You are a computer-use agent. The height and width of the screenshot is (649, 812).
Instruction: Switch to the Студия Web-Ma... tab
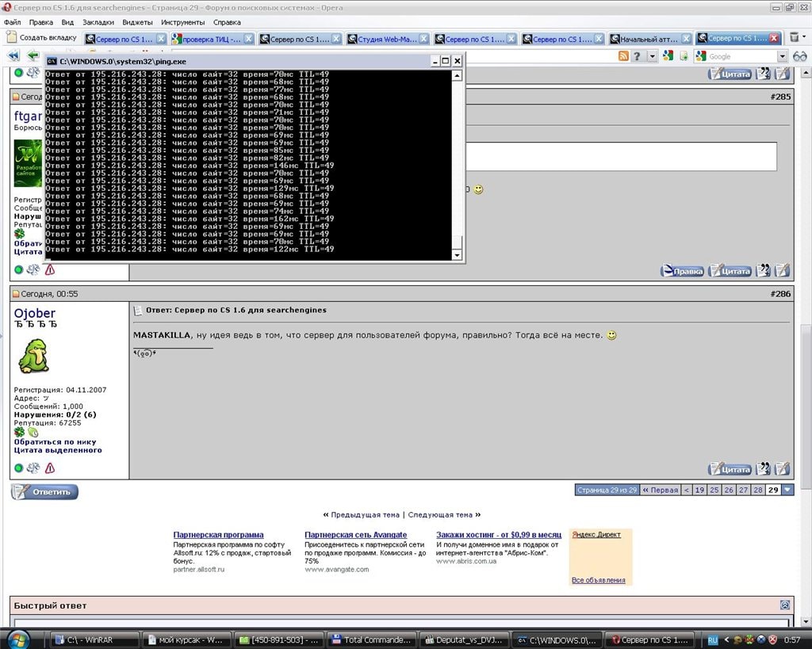(x=385, y=39)
